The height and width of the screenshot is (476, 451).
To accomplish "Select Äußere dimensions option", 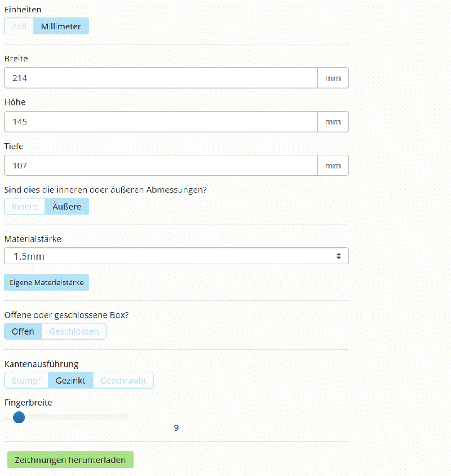I will [x=67, y=207].
